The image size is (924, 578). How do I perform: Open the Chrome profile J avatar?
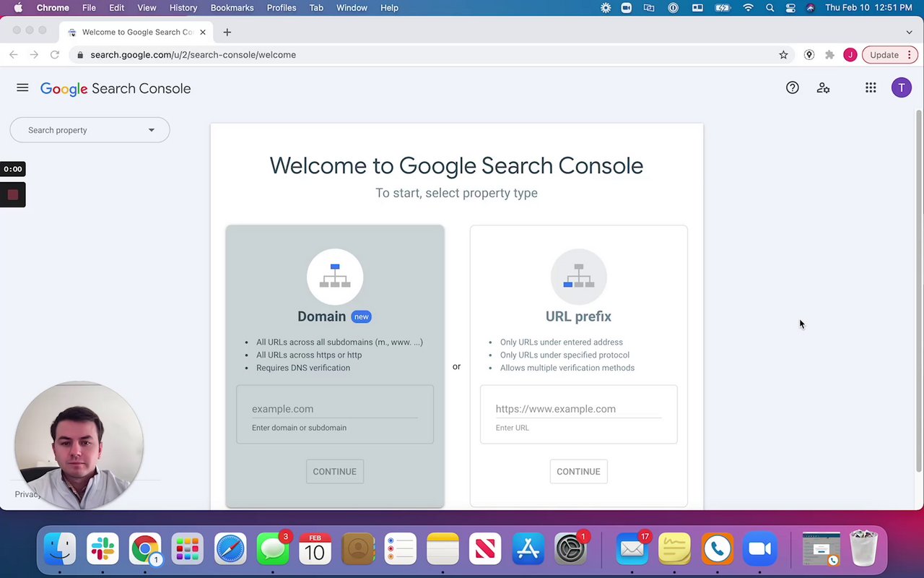click(850, 55)
